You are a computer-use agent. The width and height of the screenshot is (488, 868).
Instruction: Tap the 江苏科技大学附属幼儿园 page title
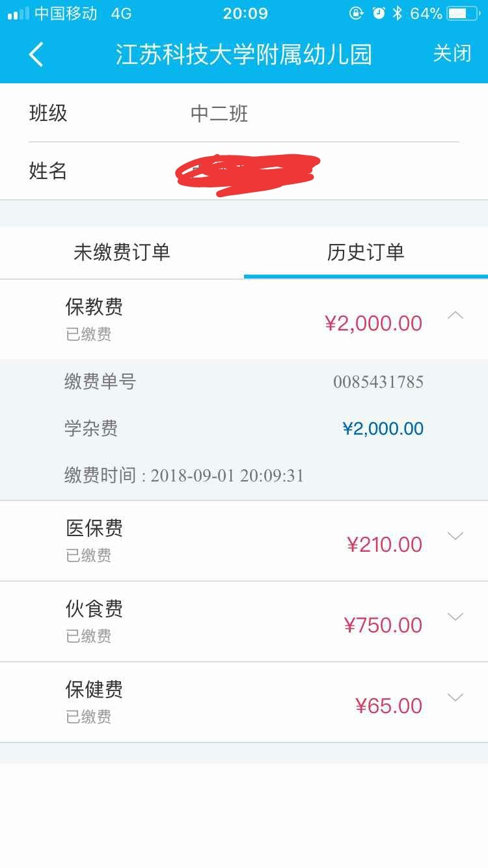[244, 54]
